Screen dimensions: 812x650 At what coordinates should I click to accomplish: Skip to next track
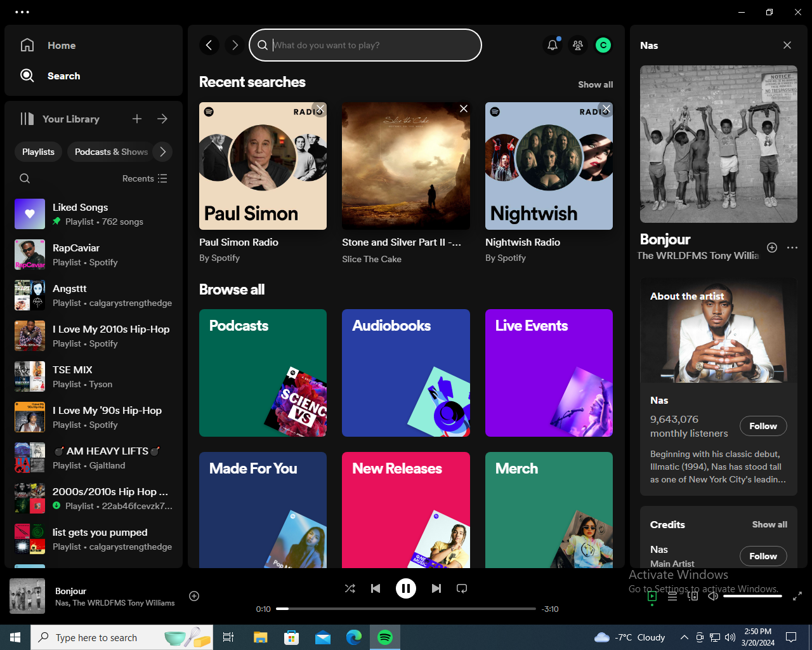pyautogui.click(x=436, y=588)
